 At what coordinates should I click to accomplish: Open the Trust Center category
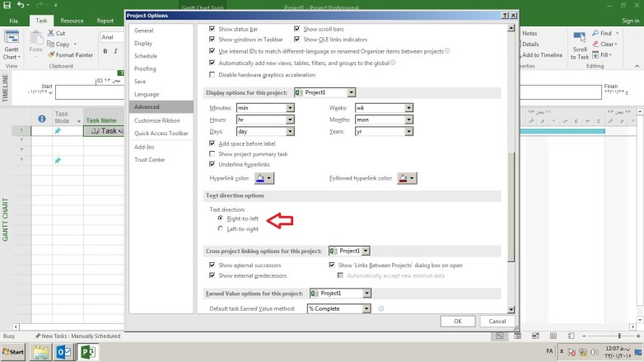[150, 159]
